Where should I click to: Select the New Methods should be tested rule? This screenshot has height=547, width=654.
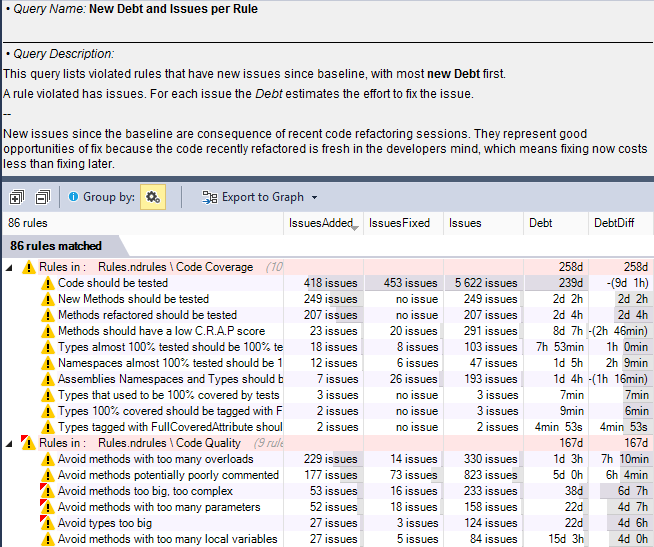pyautogui.click(x=133, y=299)
